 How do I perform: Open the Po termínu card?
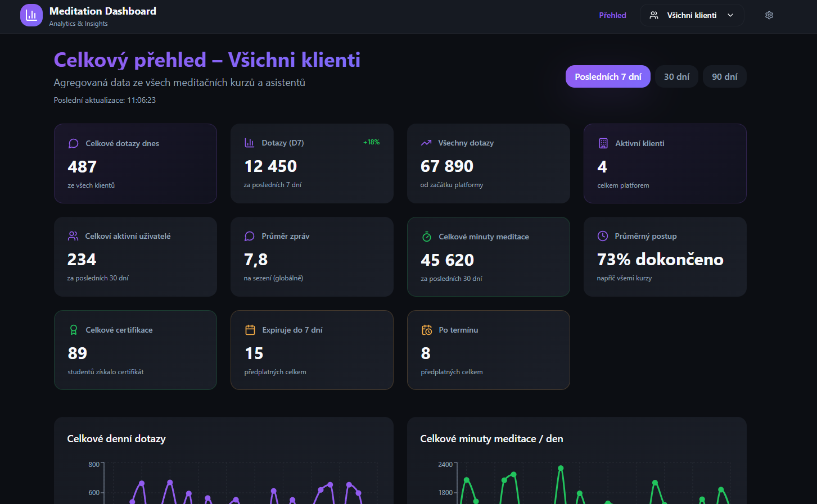(x=488, y=349)
